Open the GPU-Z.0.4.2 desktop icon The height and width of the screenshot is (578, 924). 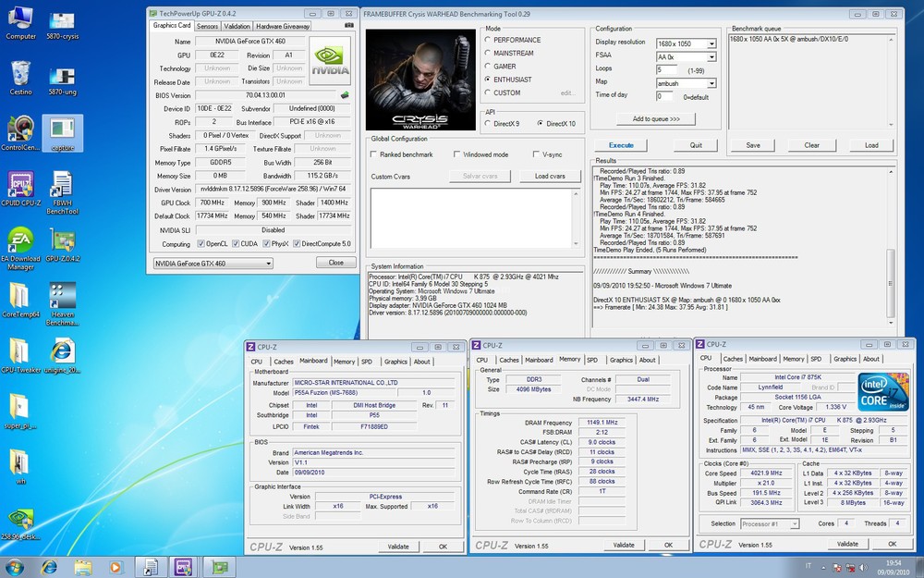63,244
